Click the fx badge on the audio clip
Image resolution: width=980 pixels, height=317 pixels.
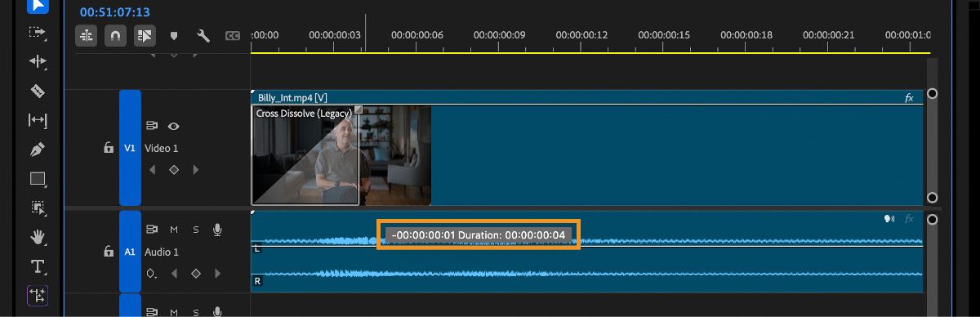coord(910,219)
